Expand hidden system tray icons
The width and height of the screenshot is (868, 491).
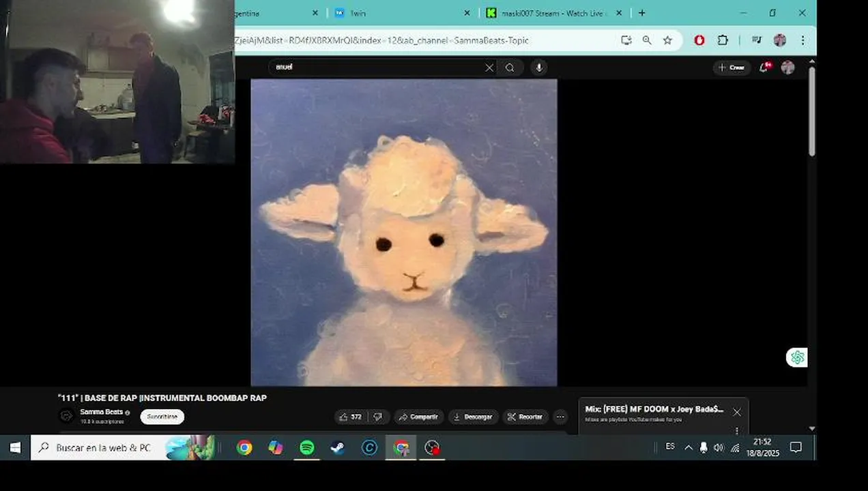688,447
